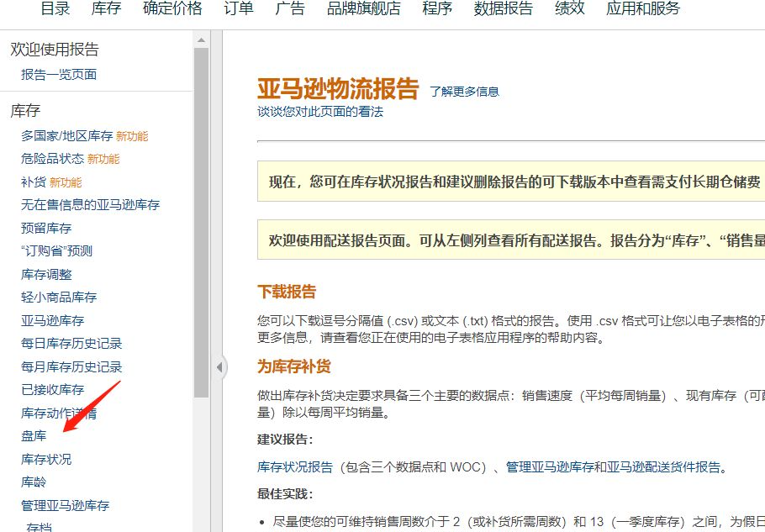Open 轻小商品库存 report
Viewport: 765px width, 532px height.
pyautogui.click(x=59, y=297)
